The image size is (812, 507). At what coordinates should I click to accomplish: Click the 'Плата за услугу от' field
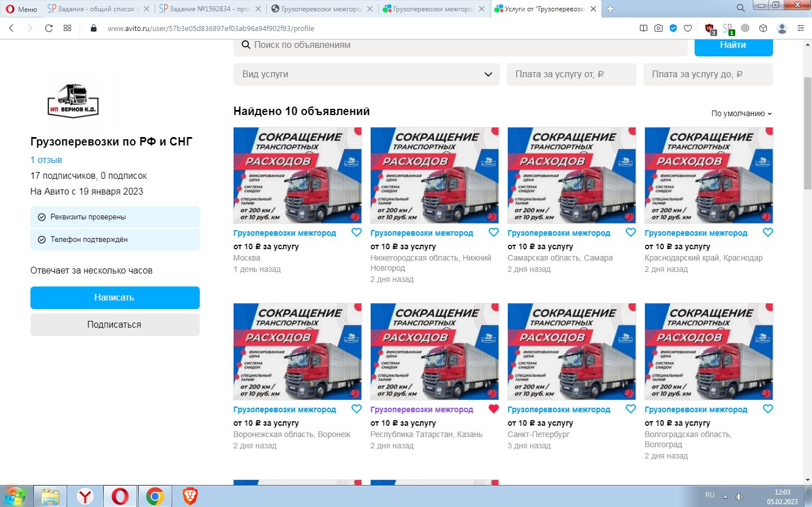click(x=572, y=74)
